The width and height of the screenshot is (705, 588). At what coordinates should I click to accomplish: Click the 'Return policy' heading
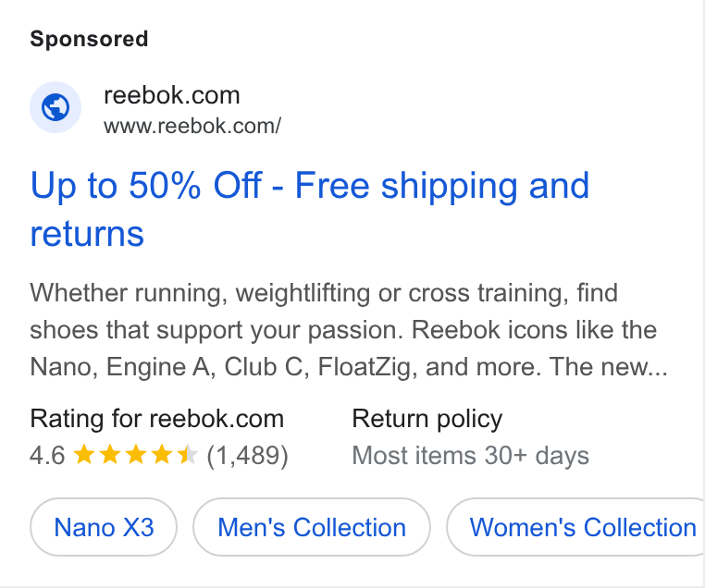coord(427,419)
